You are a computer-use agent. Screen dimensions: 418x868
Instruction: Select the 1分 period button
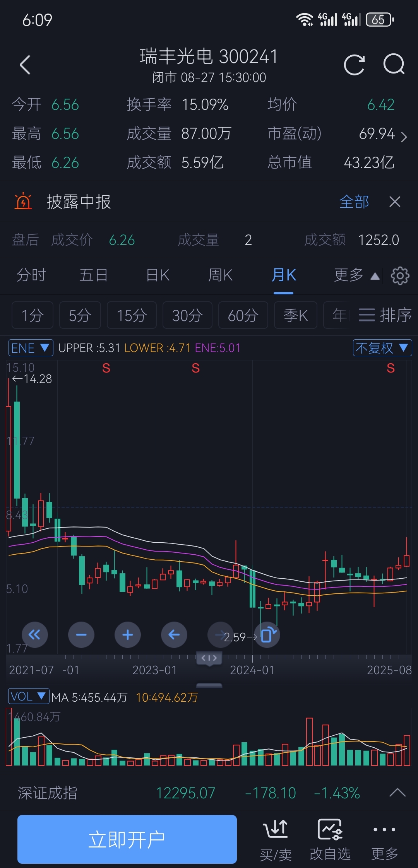(x=33, y=315)
